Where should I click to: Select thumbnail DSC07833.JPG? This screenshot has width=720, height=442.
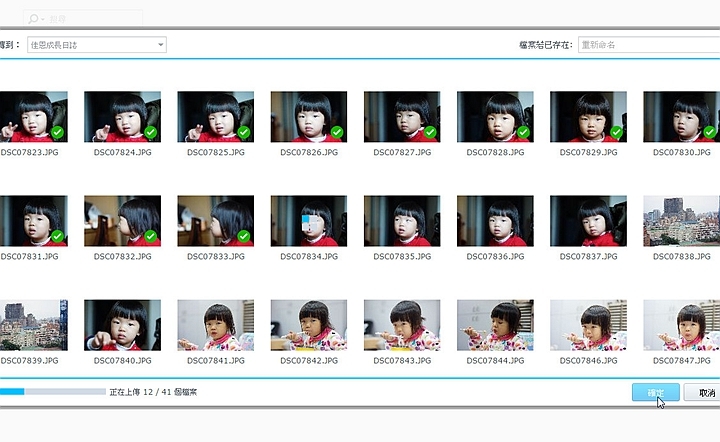click(216, 221)
